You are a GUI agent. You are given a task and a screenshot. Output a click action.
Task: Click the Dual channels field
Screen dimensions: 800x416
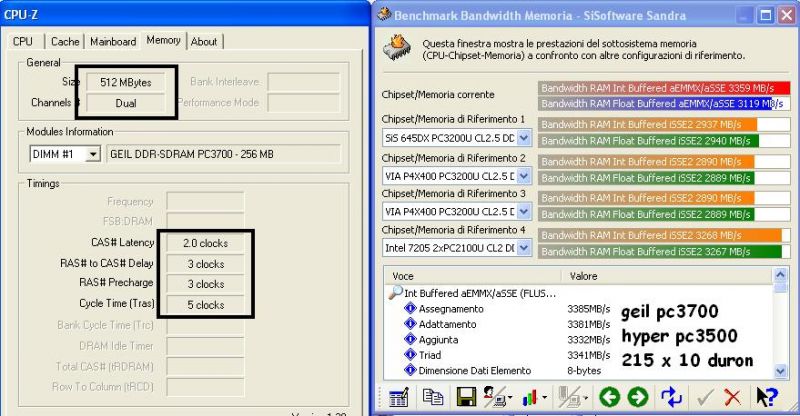coord(126,103)
